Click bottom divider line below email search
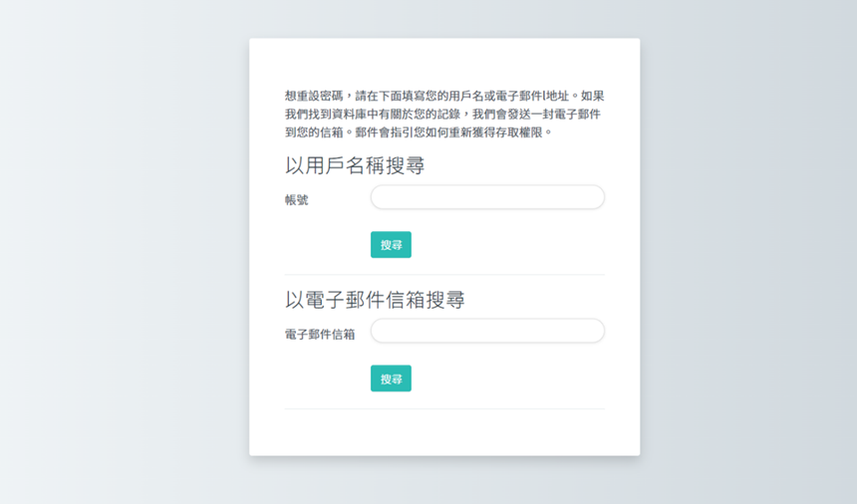Image resolution: width=857 pixels, height=504 pixels. (444, 408)
